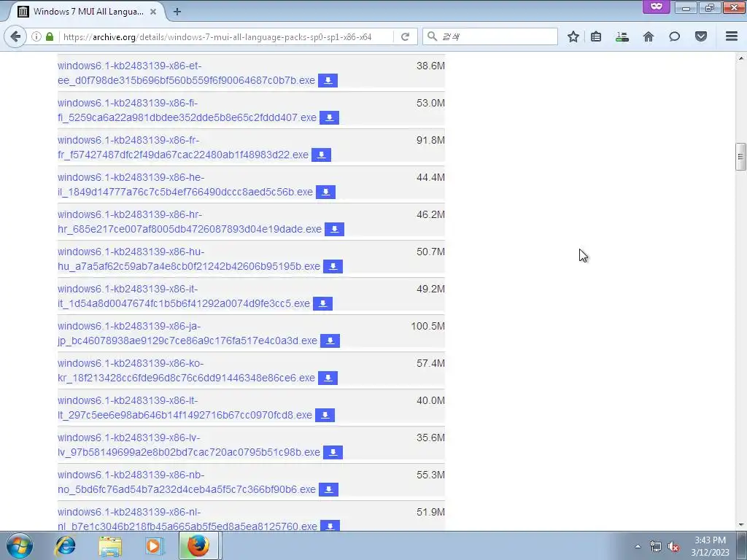This screenshot has width=747, height=560.
Task: Download the lt-lt language pack file
Action: [x=325, y=415]
